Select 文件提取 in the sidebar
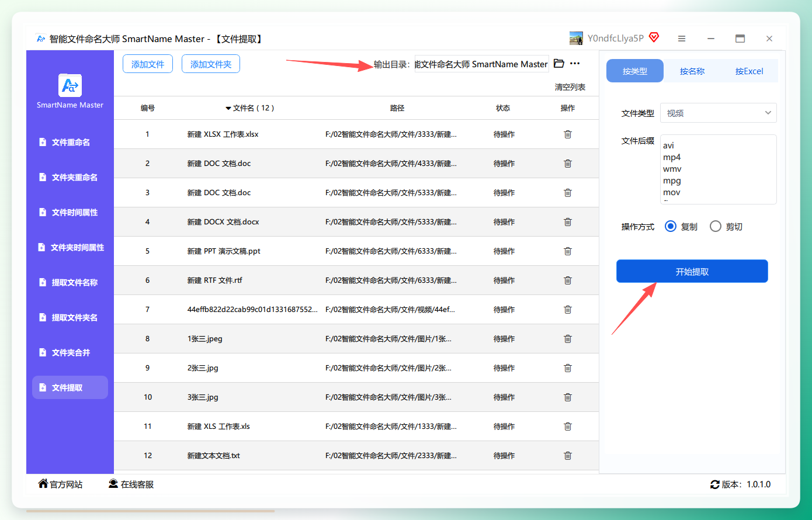This screenshot has height=520, width=812. (x=70, y=387)
